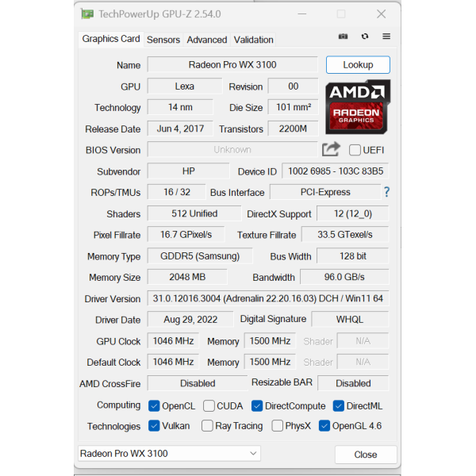Open the Radeon Pro WX 3100 GPU dropdown

(x=169, y=453)
